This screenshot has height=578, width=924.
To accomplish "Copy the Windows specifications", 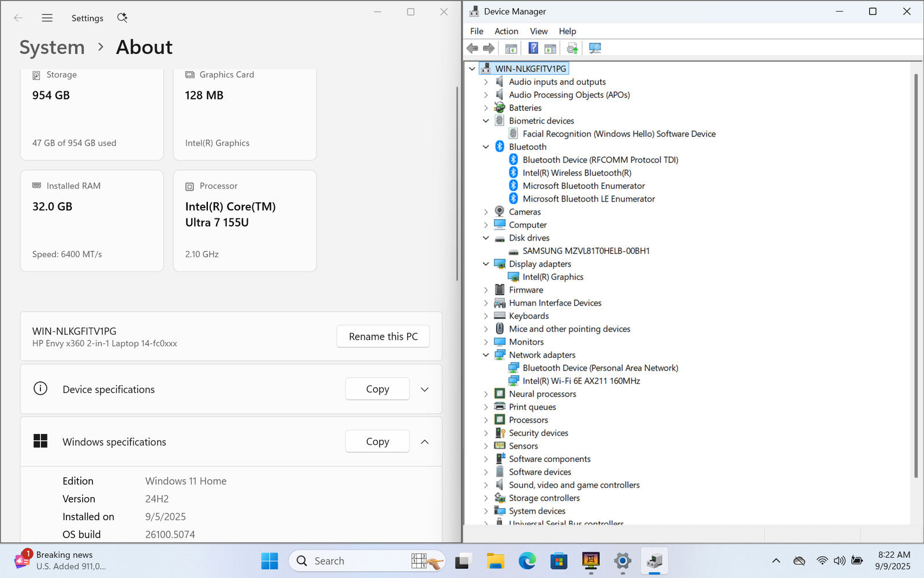I will (377, 442).
